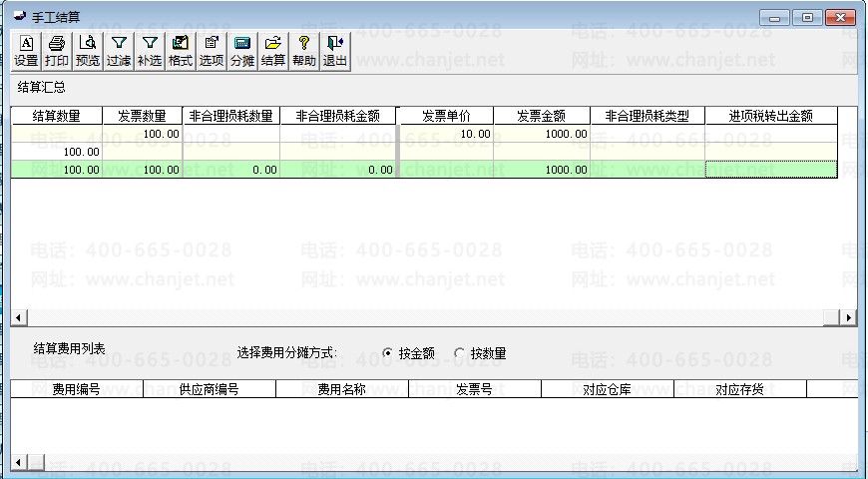Click expense list scrollbar left arrow
The width and height of the screenshot is (868, 479).
coord(19,462)
